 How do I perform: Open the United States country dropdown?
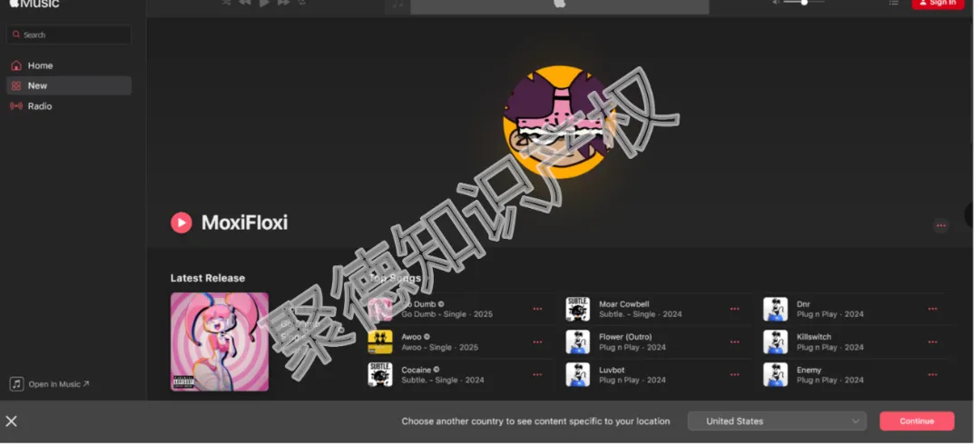[x=777, y=421]
